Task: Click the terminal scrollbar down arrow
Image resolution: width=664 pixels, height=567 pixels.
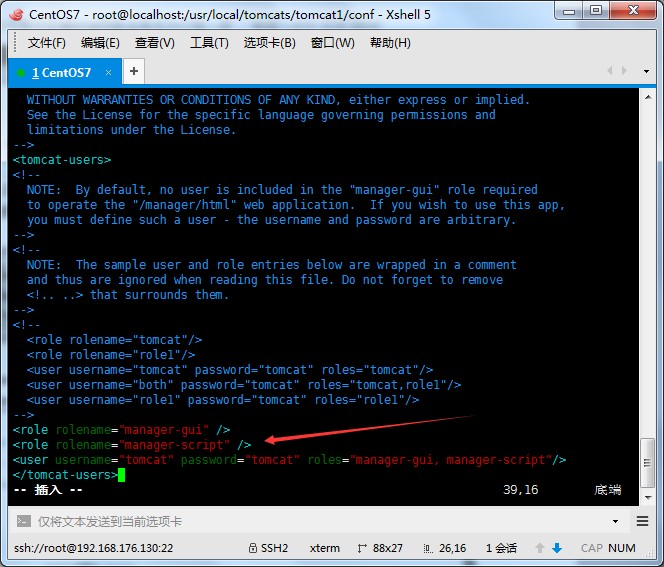Action: pyautogui.click(x=648, y=498)
